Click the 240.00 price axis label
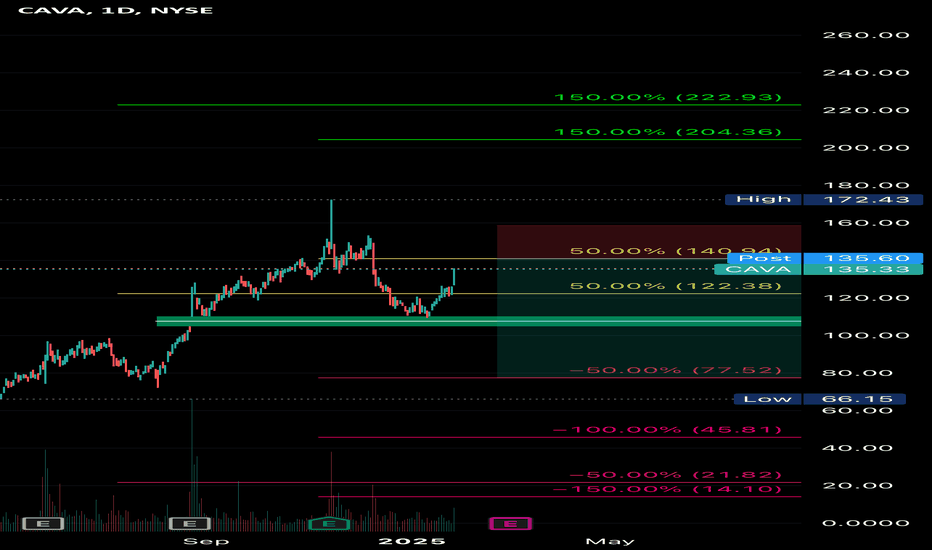The image size is (932, 550). coord(866,73)
